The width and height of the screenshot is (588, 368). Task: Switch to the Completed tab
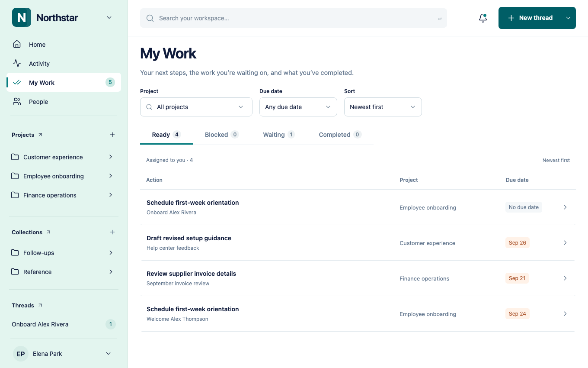[340, 135]
